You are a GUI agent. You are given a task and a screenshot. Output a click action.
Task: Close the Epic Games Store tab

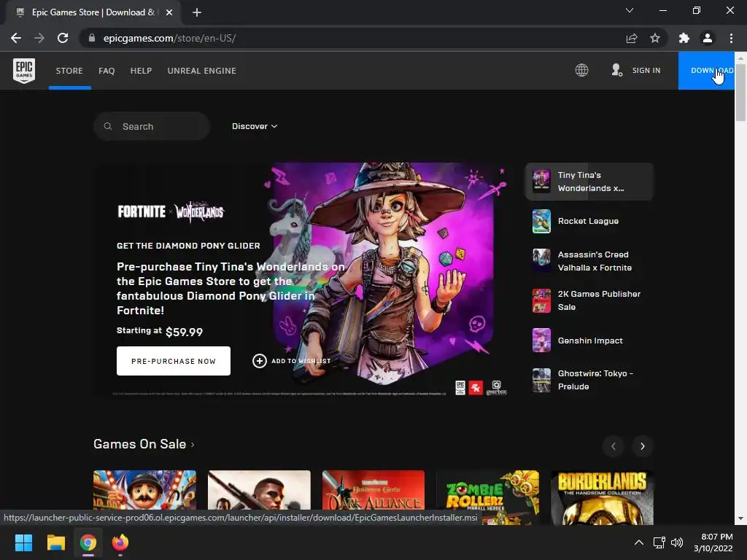169,12
